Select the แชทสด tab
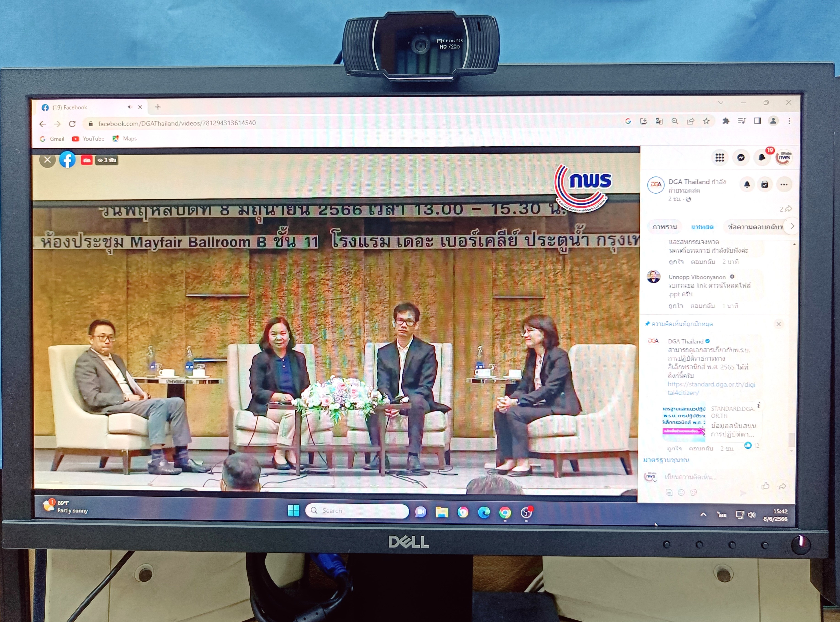This screenshot has width=840, height=622. 702,227
